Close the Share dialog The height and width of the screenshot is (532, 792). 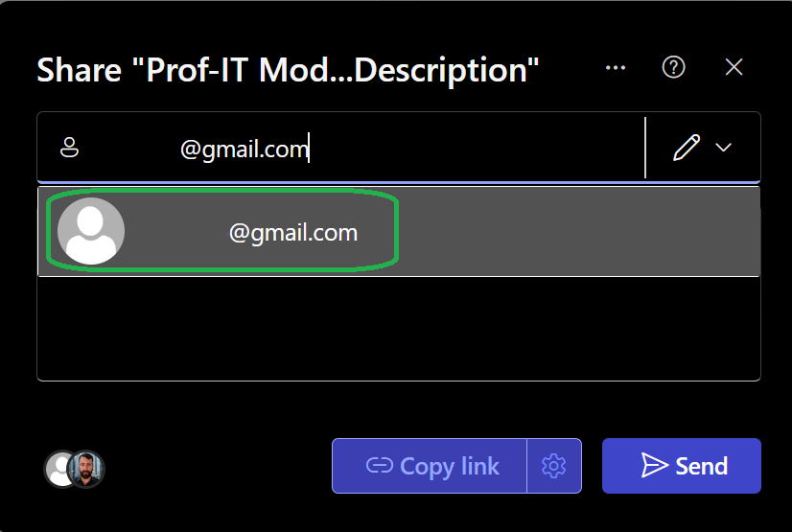click(x=734, y=67)
